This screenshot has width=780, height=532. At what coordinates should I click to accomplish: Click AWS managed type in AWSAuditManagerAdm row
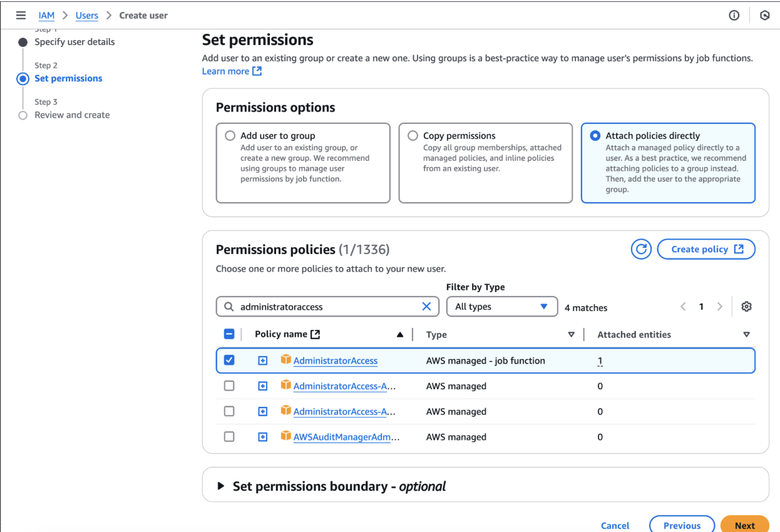(x=456, y=437)
